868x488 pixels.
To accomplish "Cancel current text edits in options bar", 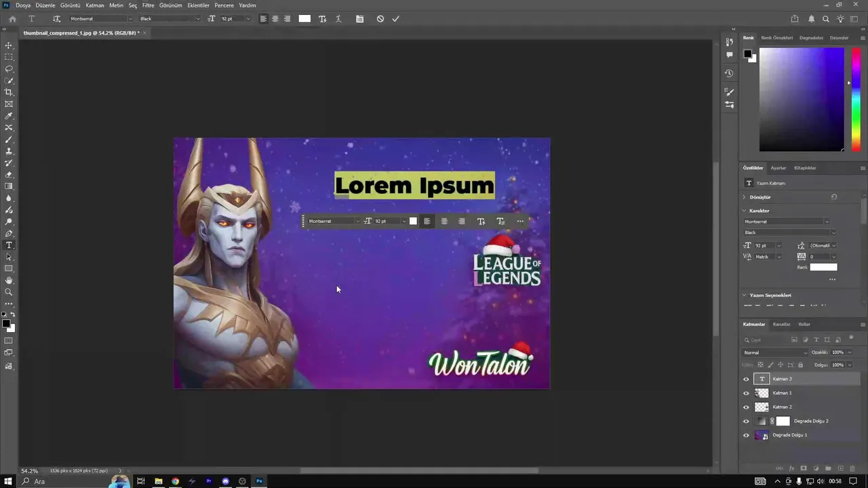I will pos(380,19).
